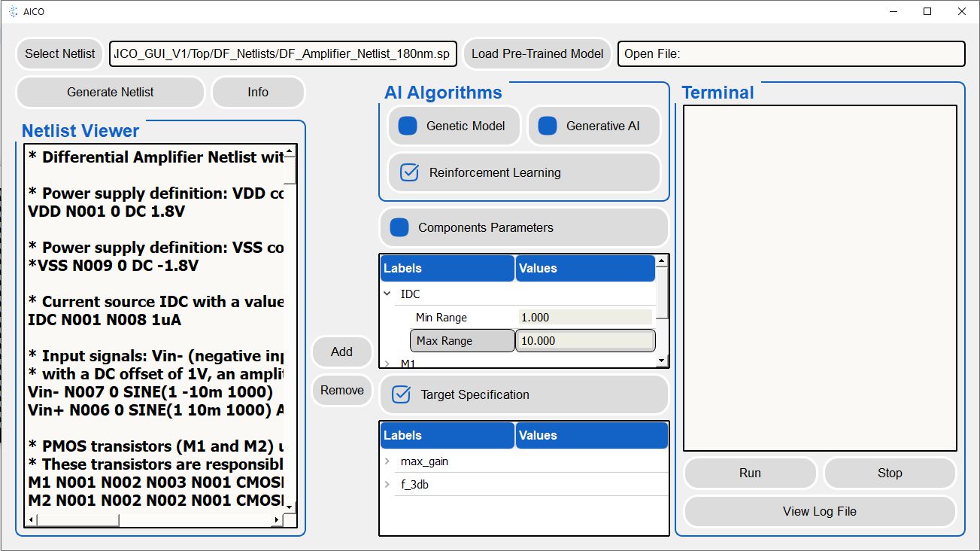
Task: Click the parameters table scroll down arrow
Action: click(662, 361)
